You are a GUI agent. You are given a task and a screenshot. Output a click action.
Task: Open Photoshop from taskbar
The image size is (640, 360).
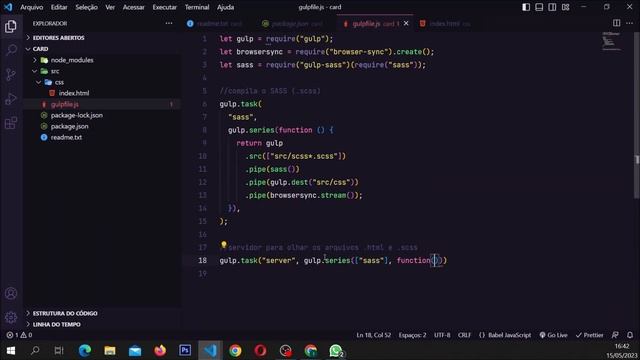(x=185, y=351)
